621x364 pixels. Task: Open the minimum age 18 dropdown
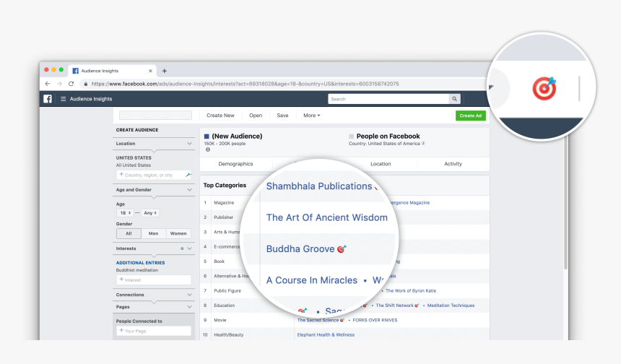pos(125,213)
